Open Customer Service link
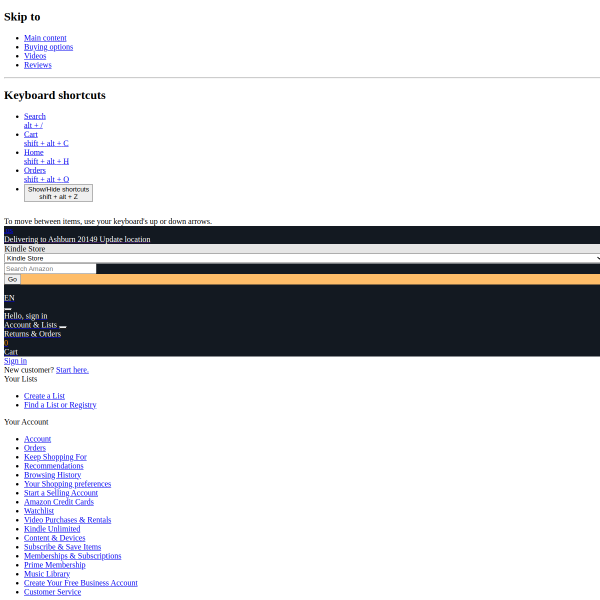The image size is (600, 600). (x=52, y=592)
